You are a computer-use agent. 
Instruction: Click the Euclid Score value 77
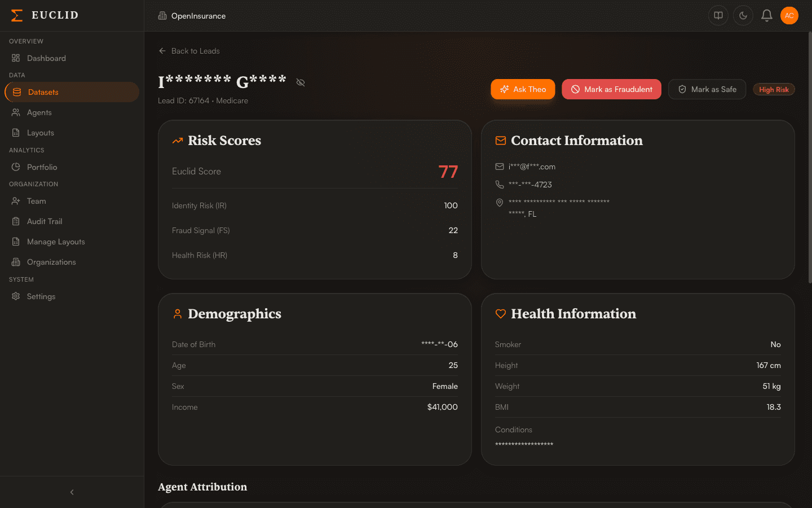[x=448, y=172]
